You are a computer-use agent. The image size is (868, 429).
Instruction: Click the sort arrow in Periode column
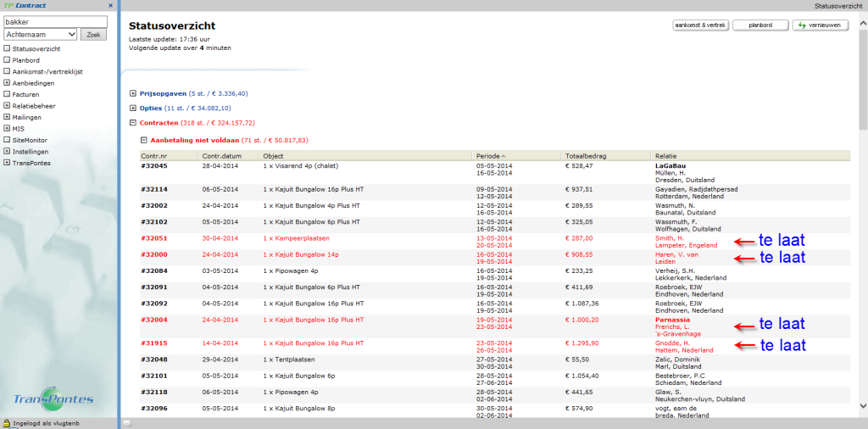click(504, 156)
